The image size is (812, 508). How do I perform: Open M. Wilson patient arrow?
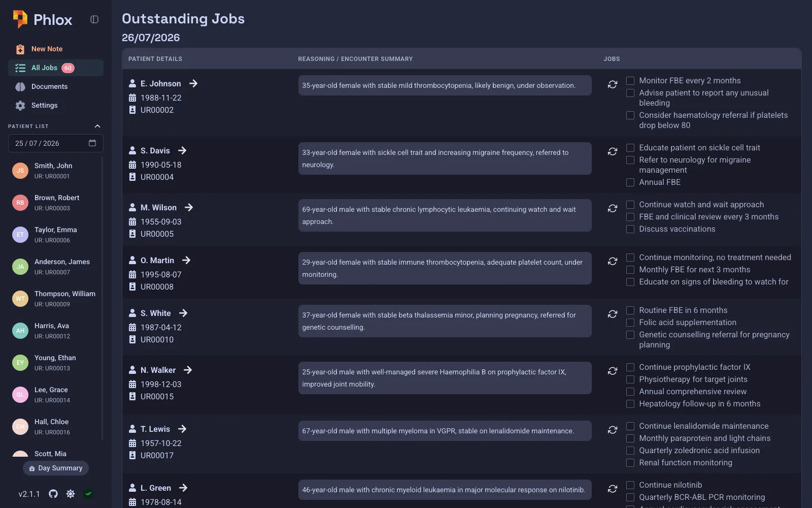tap(189, 207)
